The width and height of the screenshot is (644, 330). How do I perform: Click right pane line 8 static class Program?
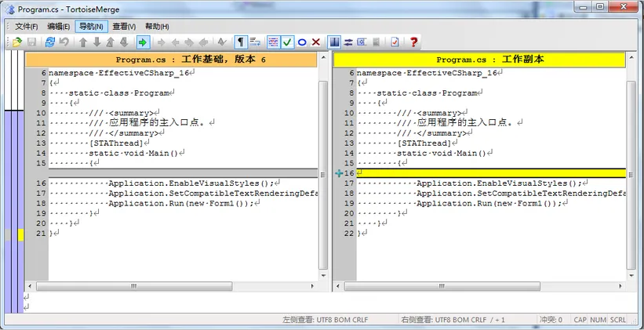pyautogui.click(x=428, y=93)
